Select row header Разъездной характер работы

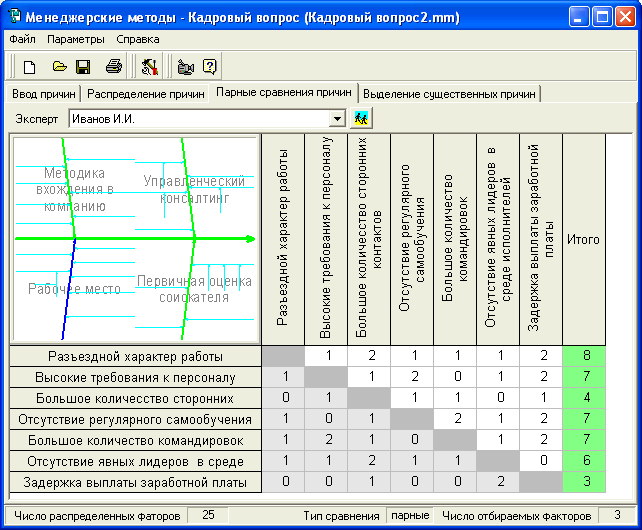coord(135,356)
